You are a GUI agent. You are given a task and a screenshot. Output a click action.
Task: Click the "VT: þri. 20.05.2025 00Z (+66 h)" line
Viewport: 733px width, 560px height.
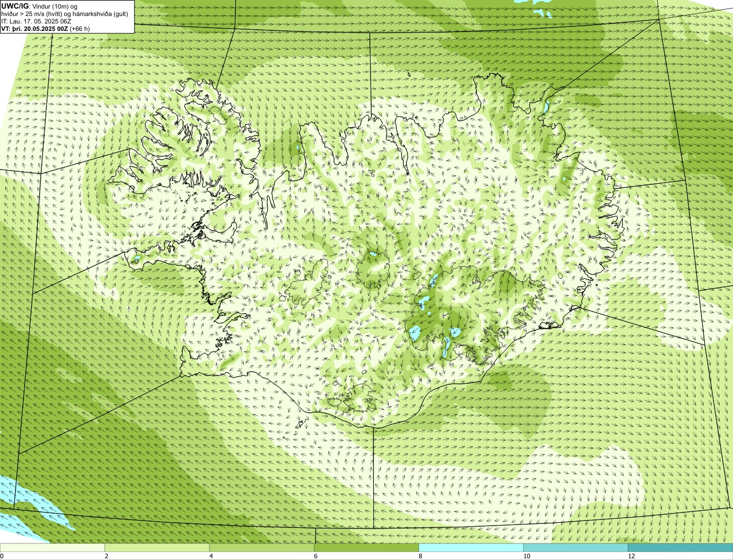[x=46, y=29]
